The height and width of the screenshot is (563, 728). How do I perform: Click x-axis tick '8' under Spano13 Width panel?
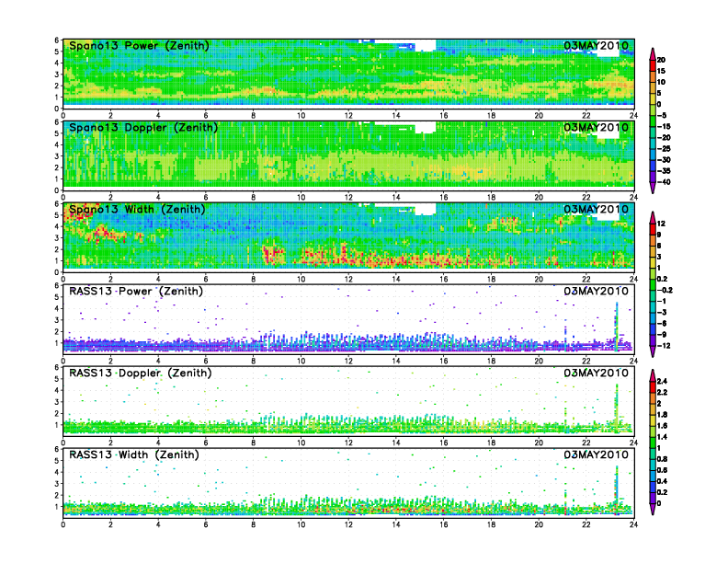254,279
